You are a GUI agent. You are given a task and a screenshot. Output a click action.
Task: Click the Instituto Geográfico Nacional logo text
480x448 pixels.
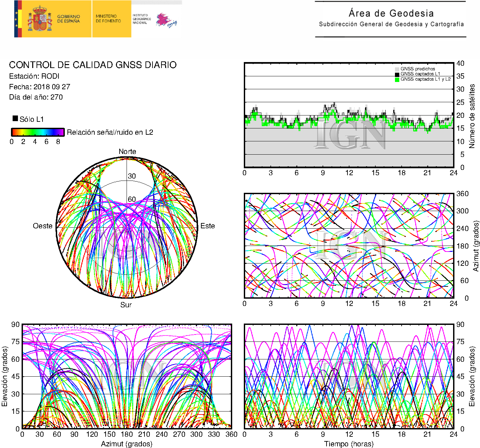click(x=142, y=19)
